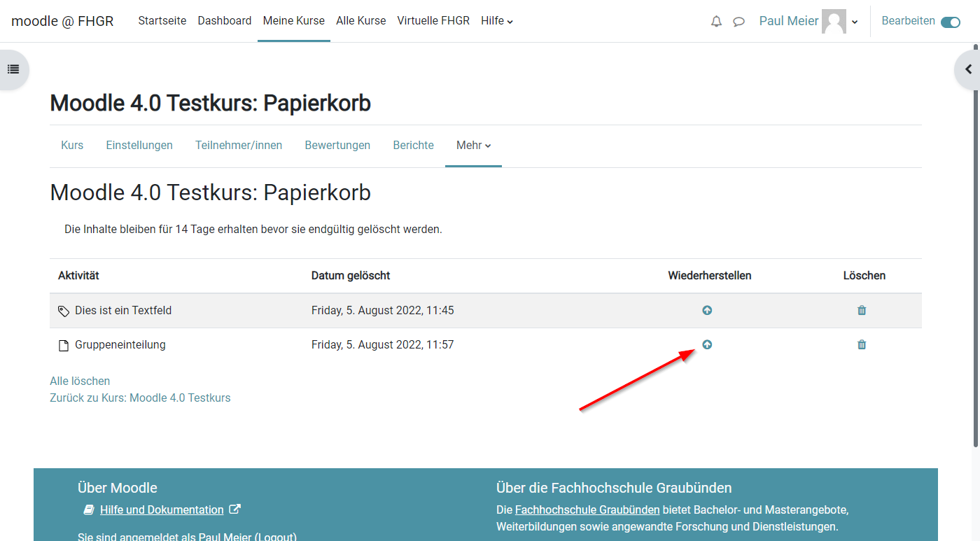
Task: Click Paul Meier's profile avatar
Action: click(834, 21)
